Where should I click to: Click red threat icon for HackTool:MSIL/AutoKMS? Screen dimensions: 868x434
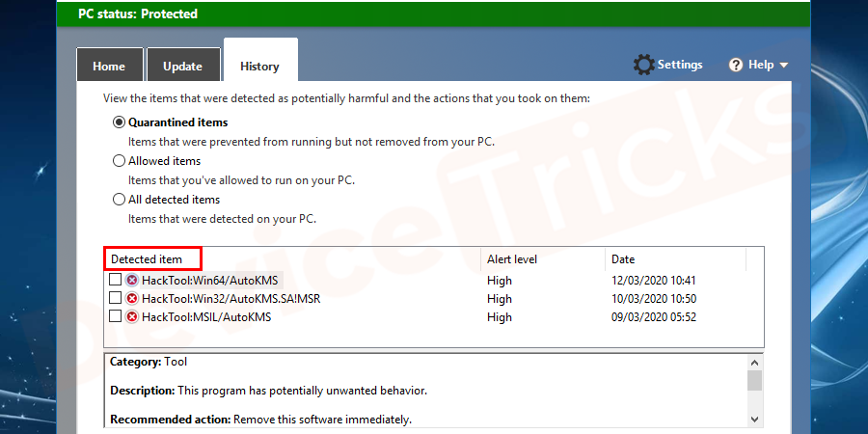pos(132,317)
